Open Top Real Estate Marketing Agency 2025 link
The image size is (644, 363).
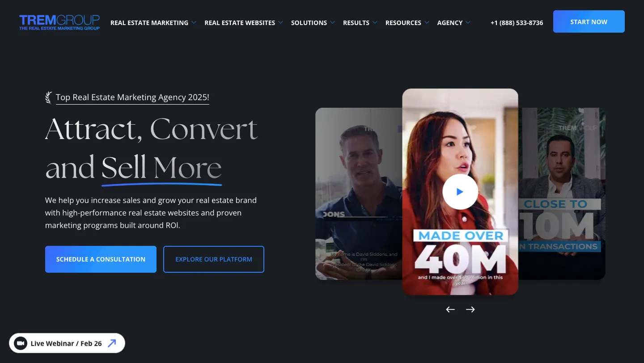coord(132,97)
